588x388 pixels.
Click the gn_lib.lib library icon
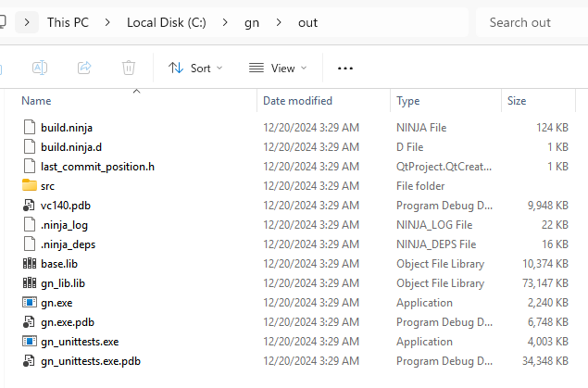[x=30, y=283]
